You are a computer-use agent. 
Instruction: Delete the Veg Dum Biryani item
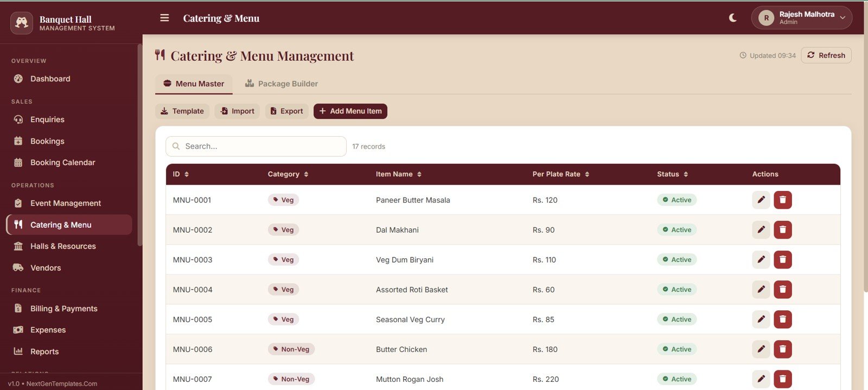(x=783, y=260)
